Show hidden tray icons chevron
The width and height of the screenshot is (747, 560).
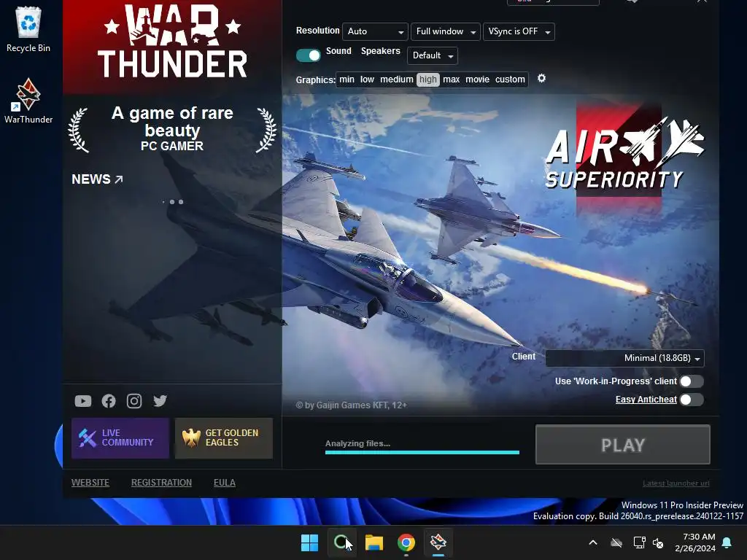coord(593,542)
